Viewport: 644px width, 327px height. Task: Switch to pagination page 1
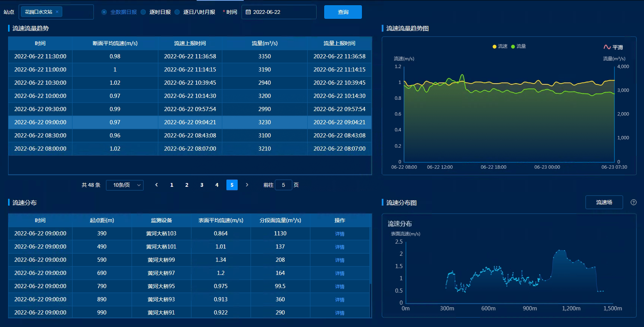pyautogui.click(x=172, y=185)
